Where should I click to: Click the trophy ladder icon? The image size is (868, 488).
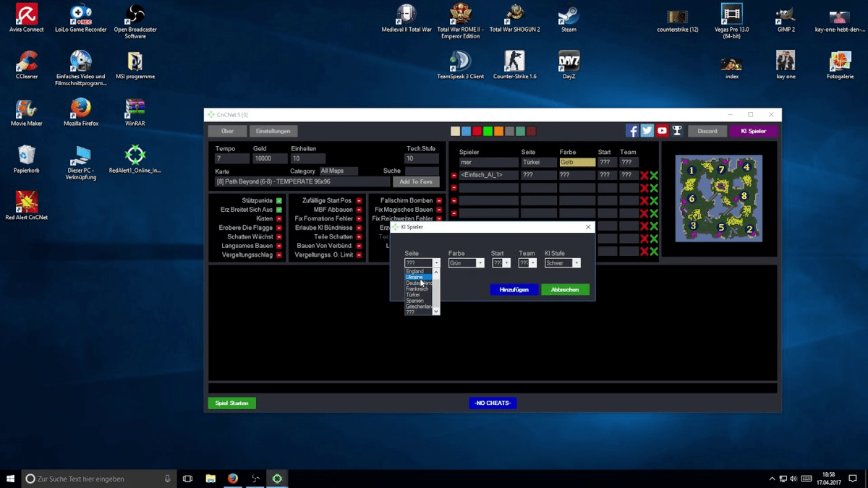(x=677, y=131)
